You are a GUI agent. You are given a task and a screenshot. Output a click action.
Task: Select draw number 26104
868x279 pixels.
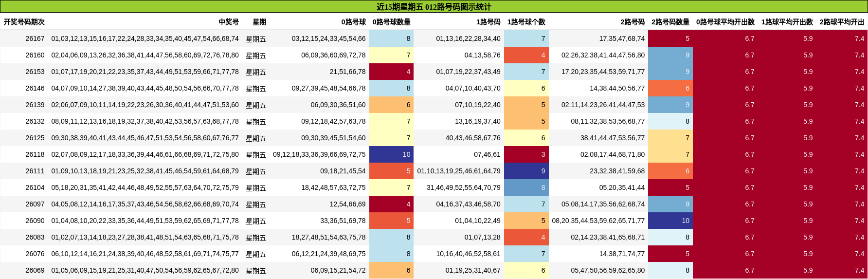tap(35, 187)
